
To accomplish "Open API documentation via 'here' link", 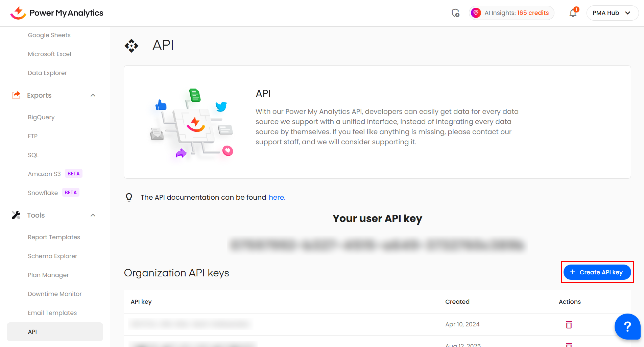I will click(277, 197).
